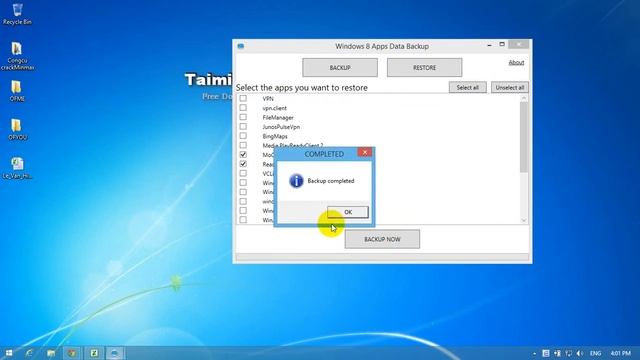Click the Select all button
Image resolution: width=640 pixels, height=360 pixels.
click(467, 87)
